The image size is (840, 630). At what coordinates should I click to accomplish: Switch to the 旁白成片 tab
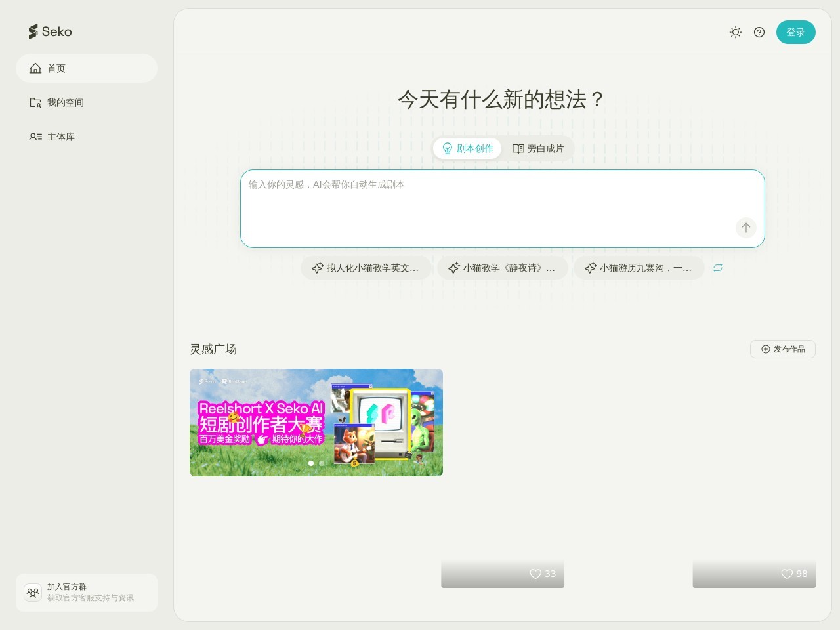[x=538, y=148]
